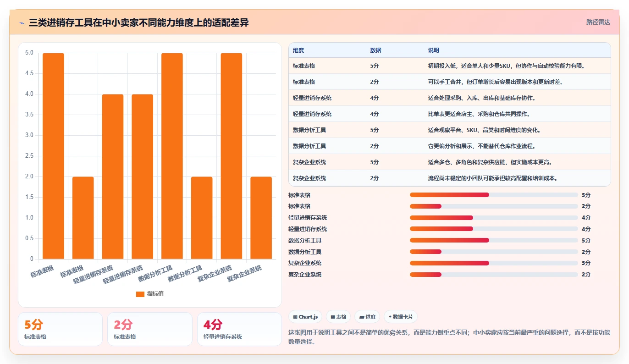Click the Chart.js chip icon
629x364 pixels.
click(x=295, y=317)
